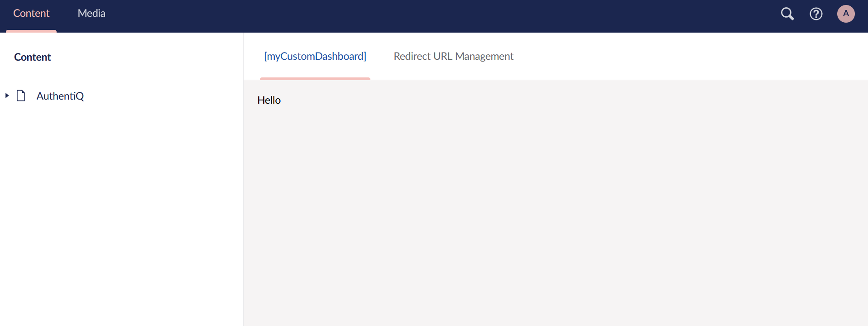Click empty tab bar right of Redirect URL Management

679,56
